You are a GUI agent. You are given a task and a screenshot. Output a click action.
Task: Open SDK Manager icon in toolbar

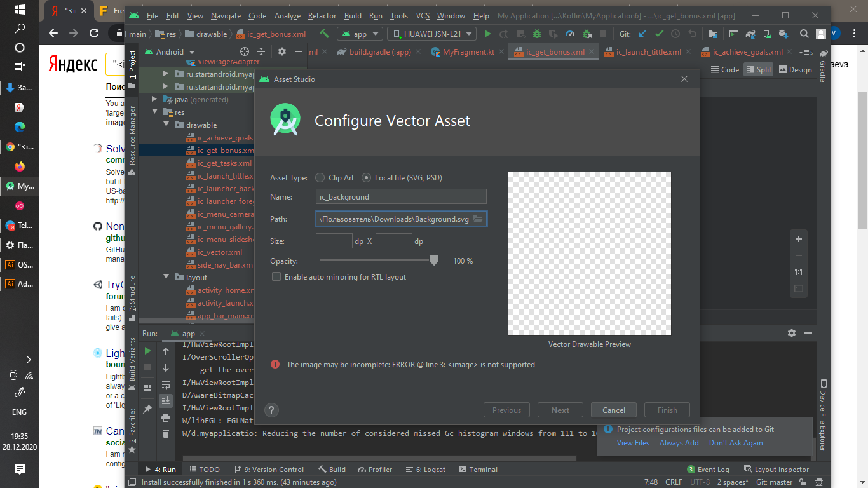(x=784, y=34)
